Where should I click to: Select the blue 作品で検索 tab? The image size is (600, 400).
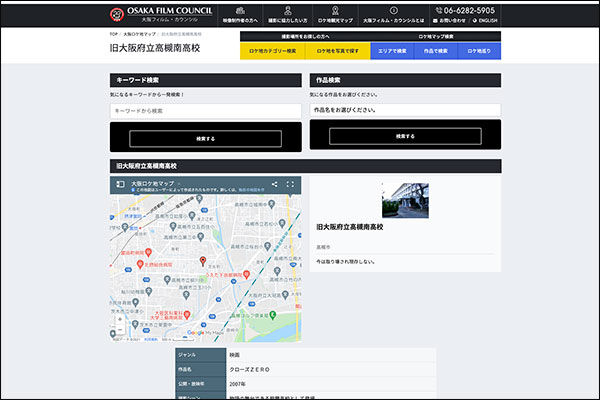click(x=436, y=51)
